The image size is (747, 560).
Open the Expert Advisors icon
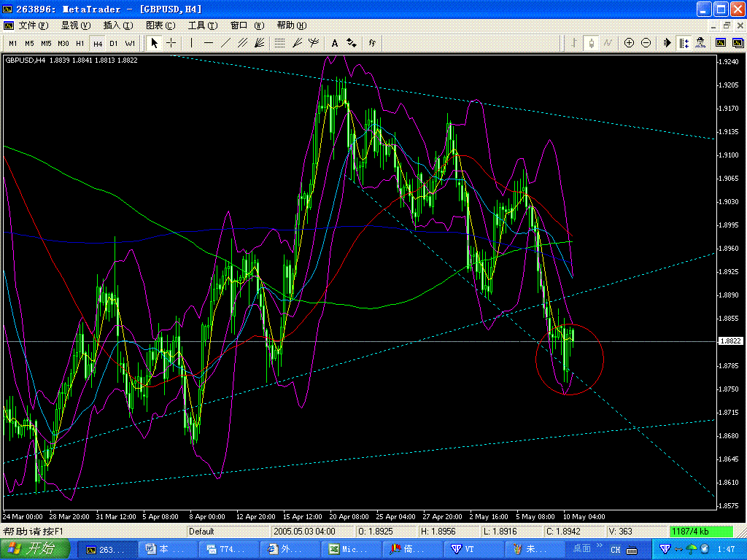pyautogui.click(x=701, y=43)
